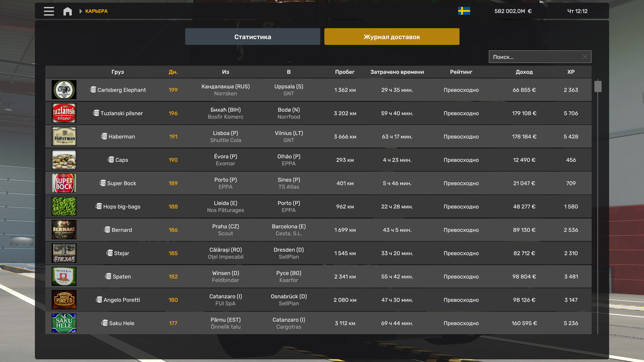Click the Карьера breadcrumb arrow
Image resolution: width=644 pixels, height=362 pixels.
pos(80,11)
